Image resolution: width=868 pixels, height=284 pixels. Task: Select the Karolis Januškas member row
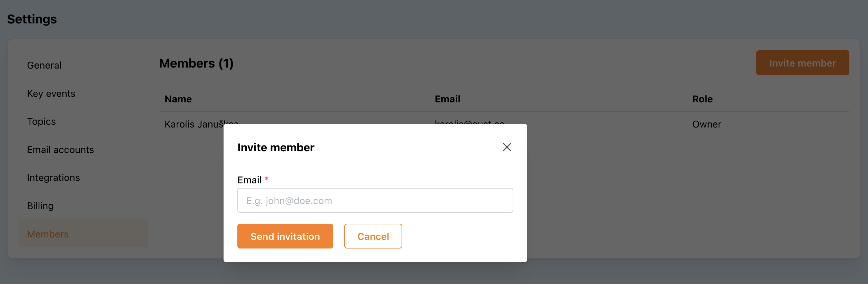point(193,124)
